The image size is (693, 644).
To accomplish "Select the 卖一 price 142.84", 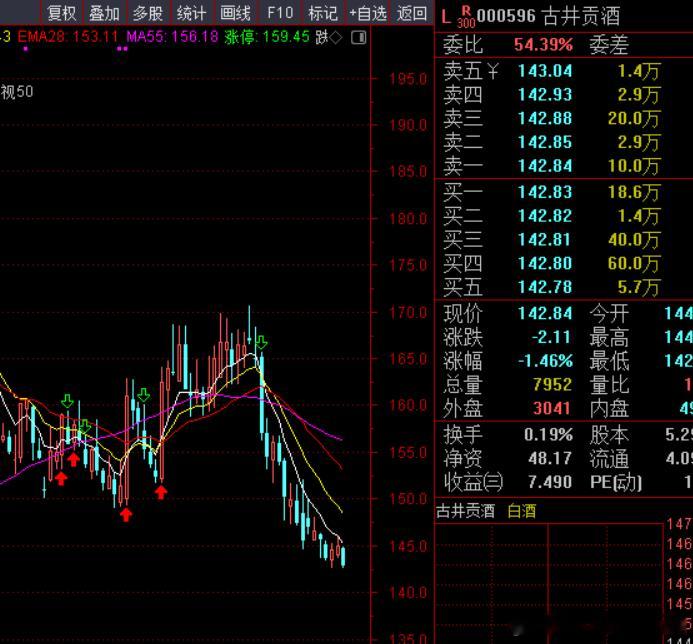I will (545, 166).
